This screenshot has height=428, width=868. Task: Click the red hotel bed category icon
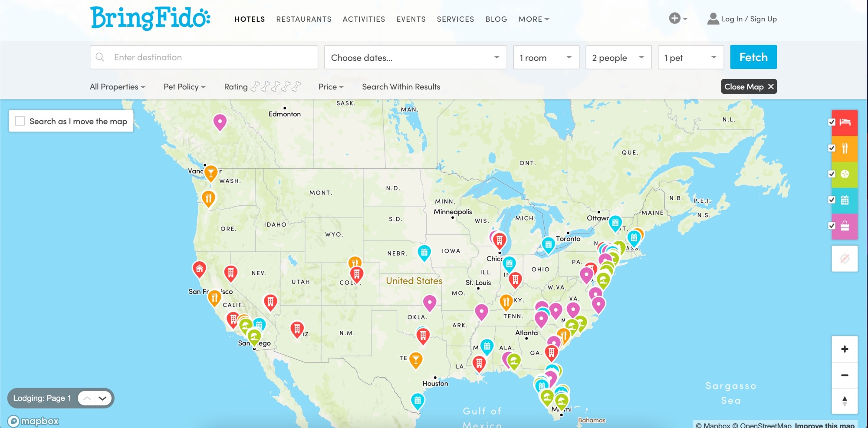coord(845,122)
